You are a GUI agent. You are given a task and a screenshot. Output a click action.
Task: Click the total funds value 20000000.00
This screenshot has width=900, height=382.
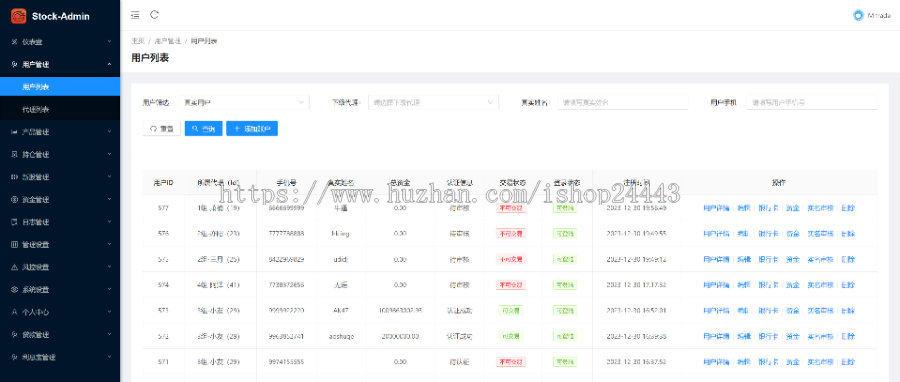tap(399, 336)
